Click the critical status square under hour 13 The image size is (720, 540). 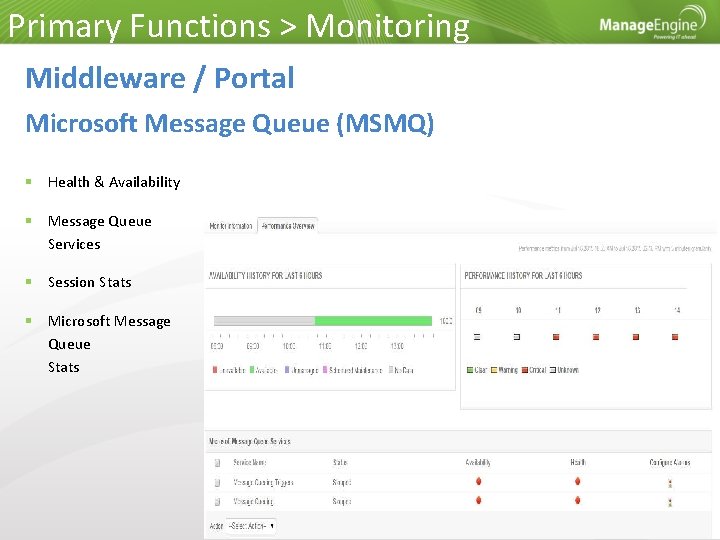(x=636, y=337)
